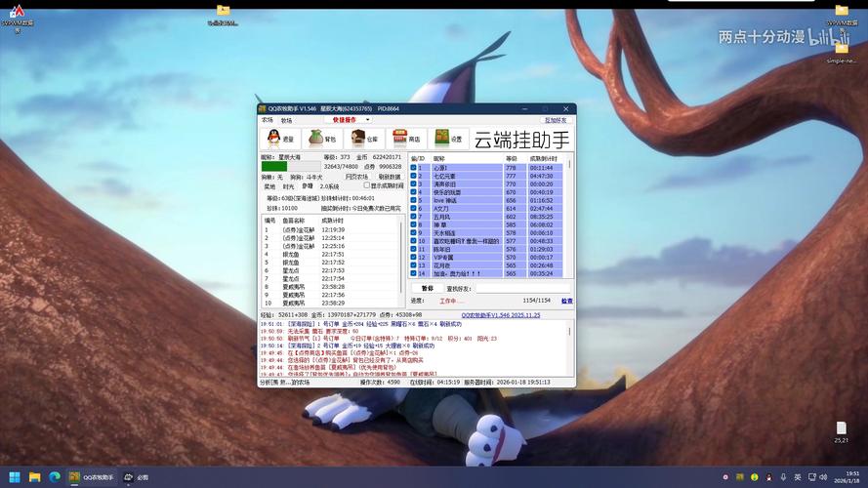This screenshot has width=868, height=488.
Task: Select QQ农牧助手 taskbar button
Action: 92,477
